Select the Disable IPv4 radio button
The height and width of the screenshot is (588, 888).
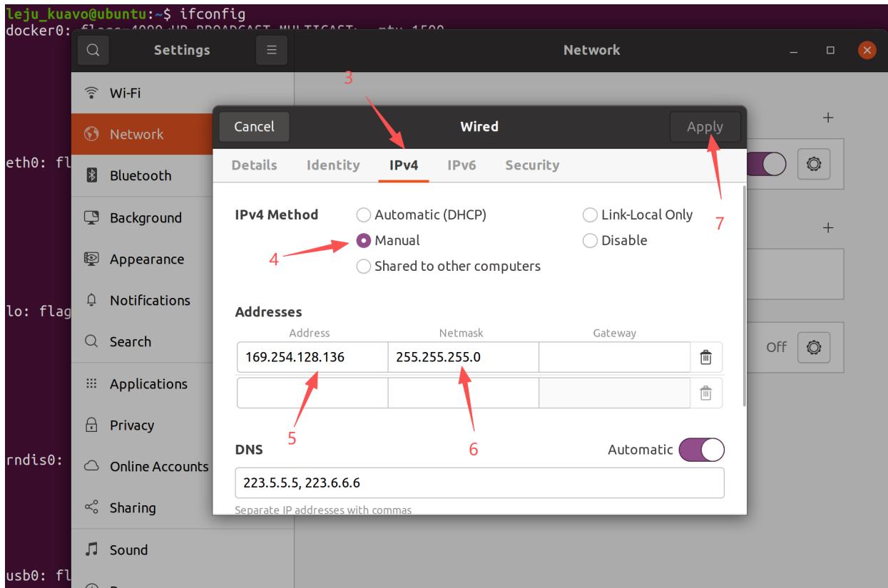tap(591, 241)
